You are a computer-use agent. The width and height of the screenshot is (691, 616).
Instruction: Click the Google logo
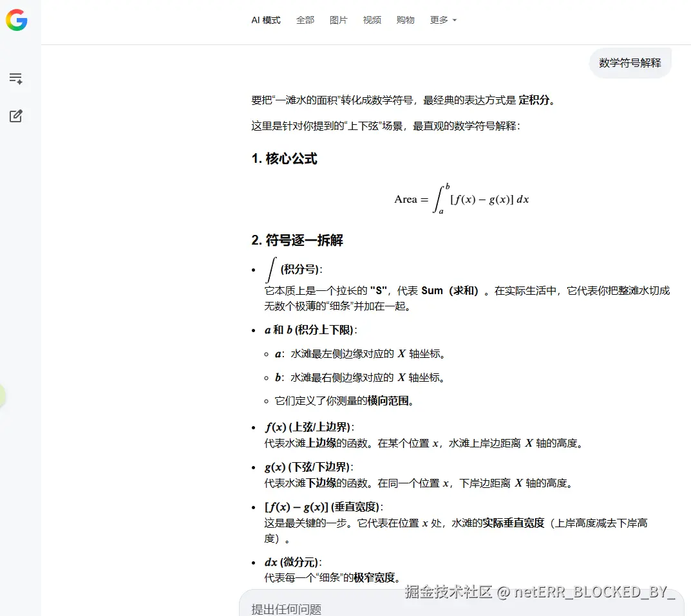[17, 20]
